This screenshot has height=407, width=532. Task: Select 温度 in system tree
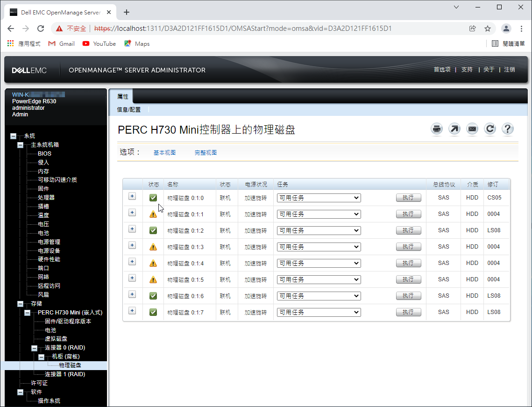tap(43, 215)
